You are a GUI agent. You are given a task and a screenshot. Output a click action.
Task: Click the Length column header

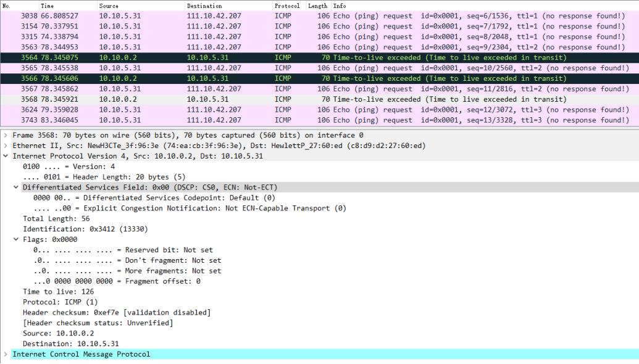point(319,6)
